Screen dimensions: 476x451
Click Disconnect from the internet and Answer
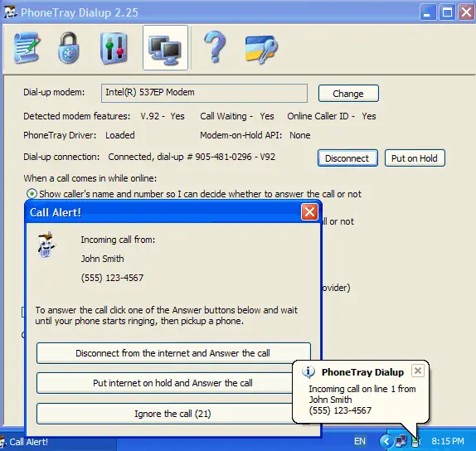tap(173, 353)
